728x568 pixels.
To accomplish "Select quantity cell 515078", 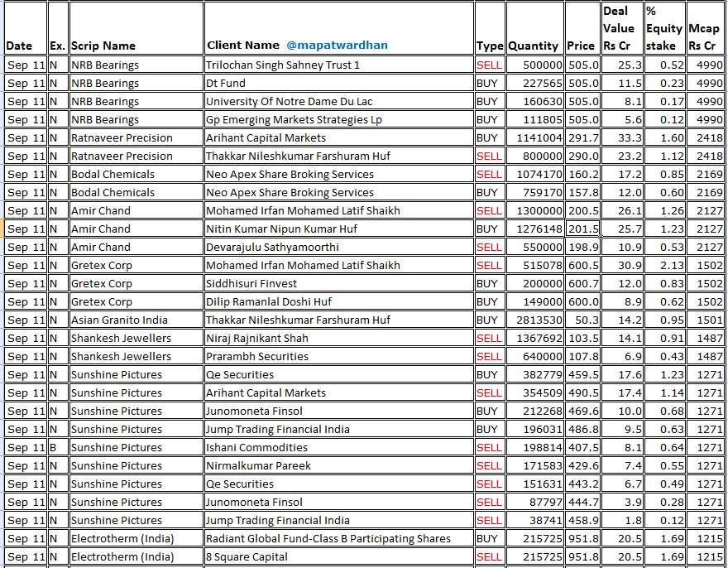I will point(535,265).
